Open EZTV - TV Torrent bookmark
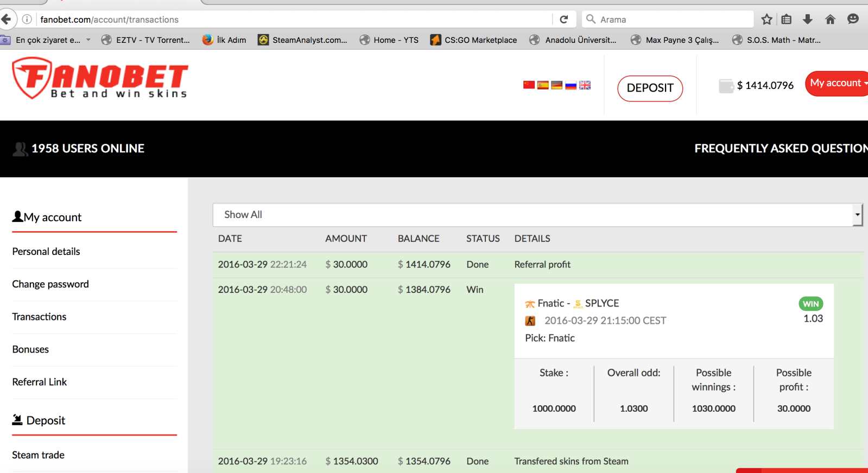Screen dimensions: 868x473 click(146, 40)
